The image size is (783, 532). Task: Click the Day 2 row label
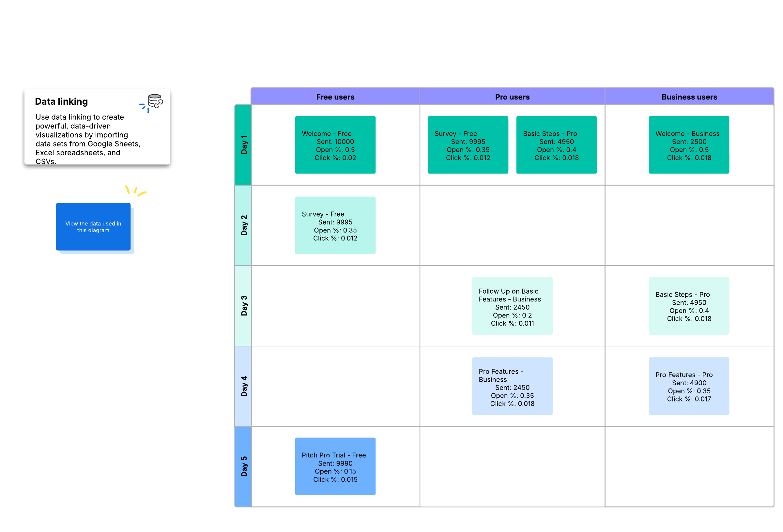pos(243,225)
